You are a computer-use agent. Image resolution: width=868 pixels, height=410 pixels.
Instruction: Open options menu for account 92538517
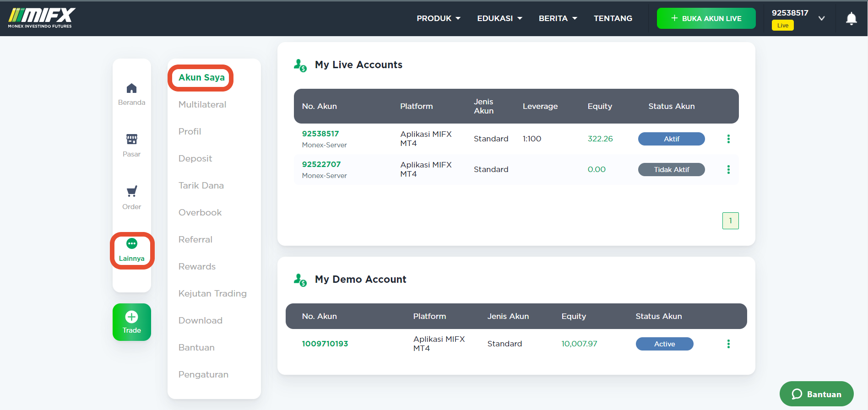pyautogui.click(x=728, y=139)
